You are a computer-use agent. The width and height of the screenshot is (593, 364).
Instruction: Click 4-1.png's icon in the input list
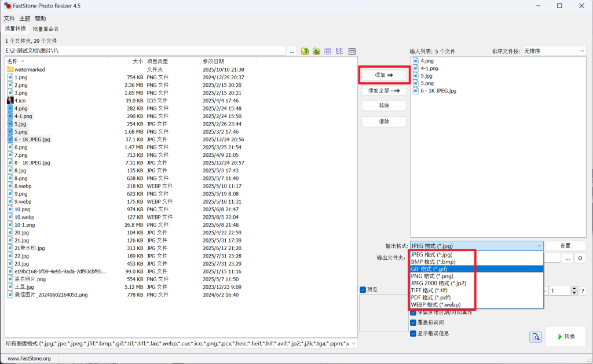tap(416, 68)
